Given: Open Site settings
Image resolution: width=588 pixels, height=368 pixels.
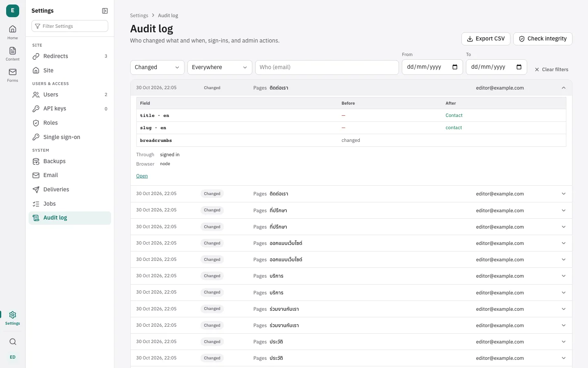Looking at the screenshot, I should coord(70,70).
